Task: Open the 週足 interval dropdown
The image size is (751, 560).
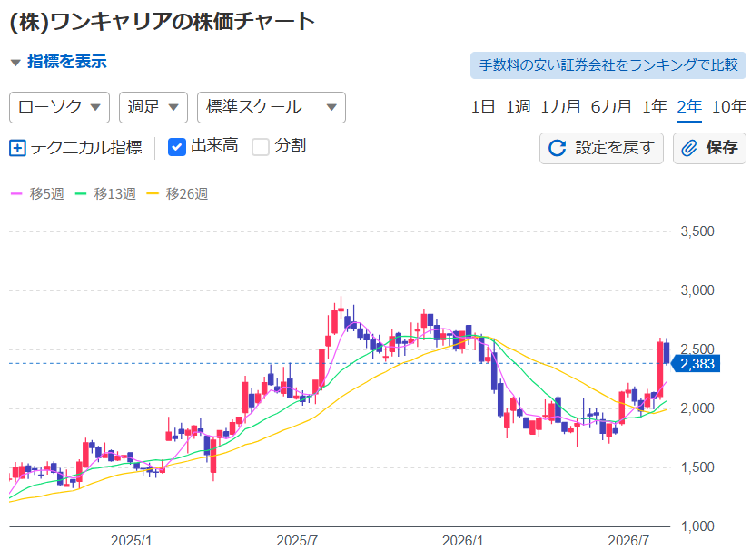Action: [x=153, y=107]
